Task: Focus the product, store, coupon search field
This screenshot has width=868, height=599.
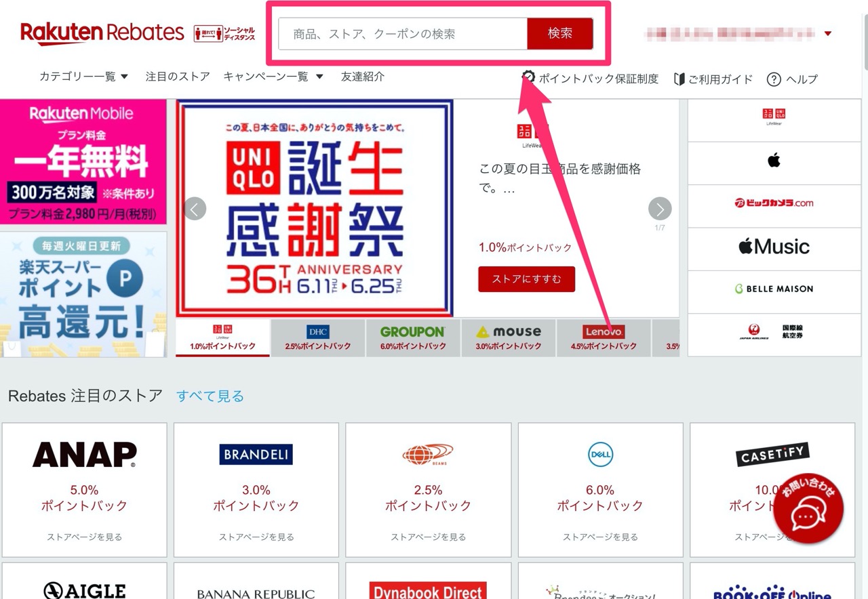Action: click(x=403, y=34)
